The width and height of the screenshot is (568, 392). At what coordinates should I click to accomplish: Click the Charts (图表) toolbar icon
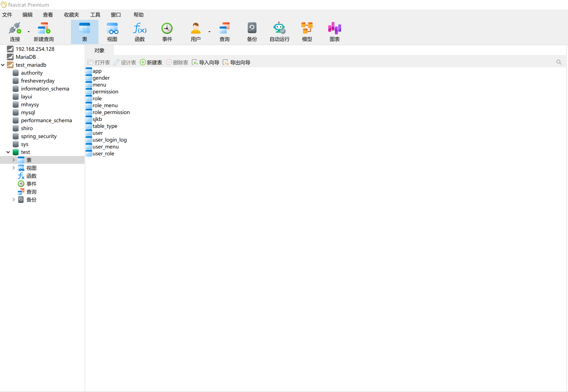click(334, 28)
